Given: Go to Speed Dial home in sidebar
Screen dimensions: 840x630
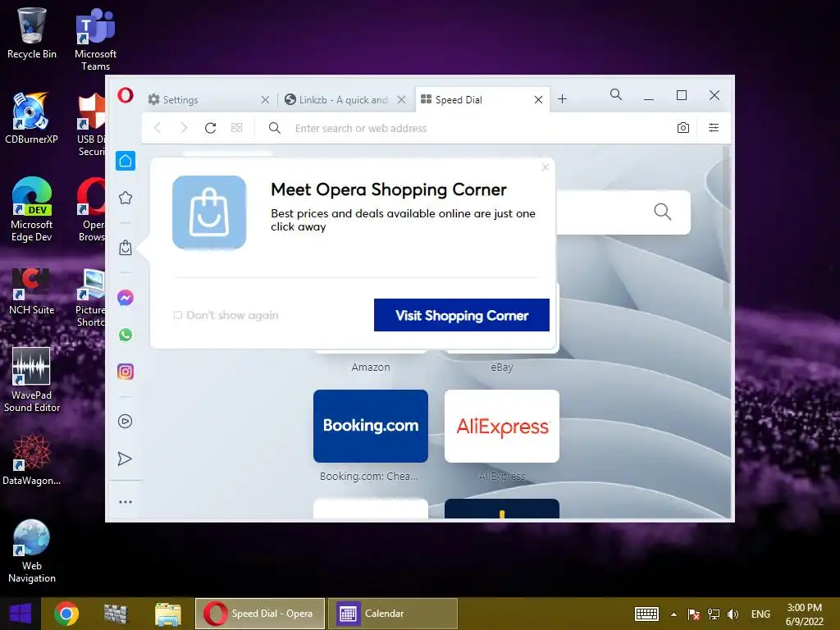Looking at the screenshot, I should click(126, 161).
